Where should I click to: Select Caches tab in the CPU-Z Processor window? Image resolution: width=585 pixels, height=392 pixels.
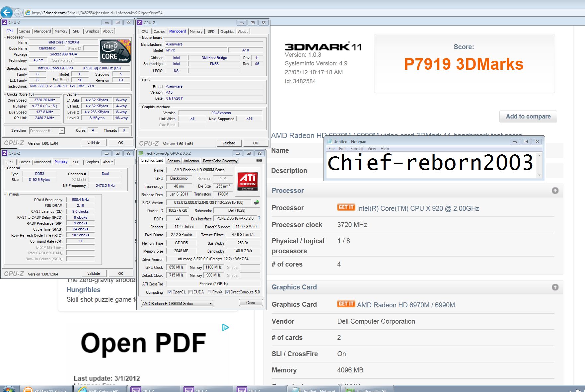coord(25,31)
